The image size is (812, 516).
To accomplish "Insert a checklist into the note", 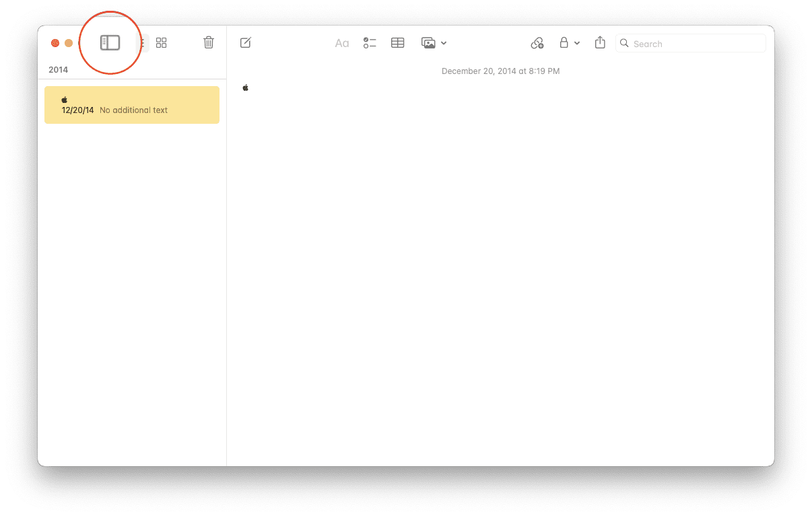I will 370,43.
